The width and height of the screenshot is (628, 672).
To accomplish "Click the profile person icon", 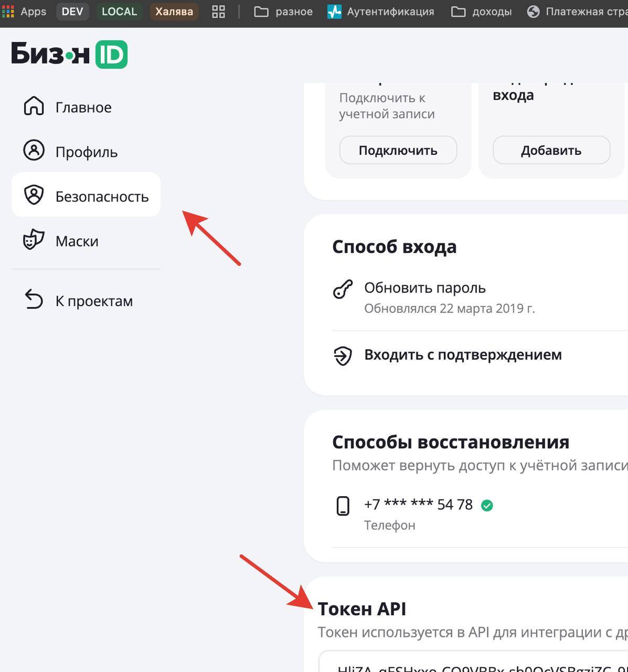I will (x=34, y=151).
